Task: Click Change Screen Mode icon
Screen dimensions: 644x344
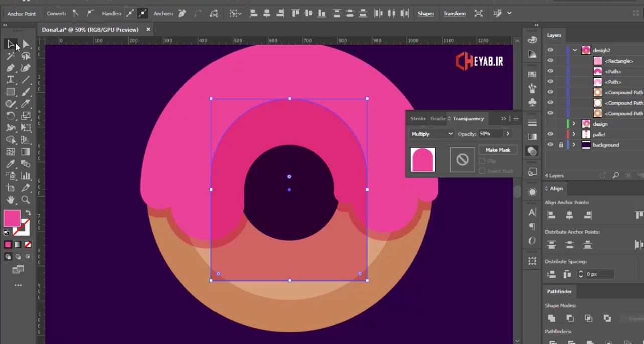Action: coord(18,270)
